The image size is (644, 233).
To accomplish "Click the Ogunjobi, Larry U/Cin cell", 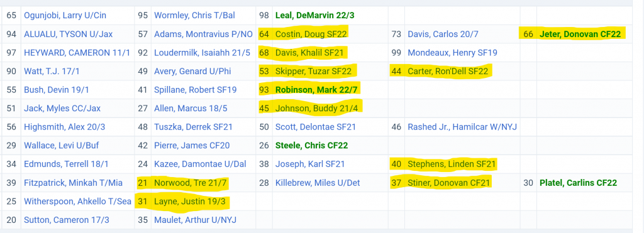I will (x=65, y=16).
